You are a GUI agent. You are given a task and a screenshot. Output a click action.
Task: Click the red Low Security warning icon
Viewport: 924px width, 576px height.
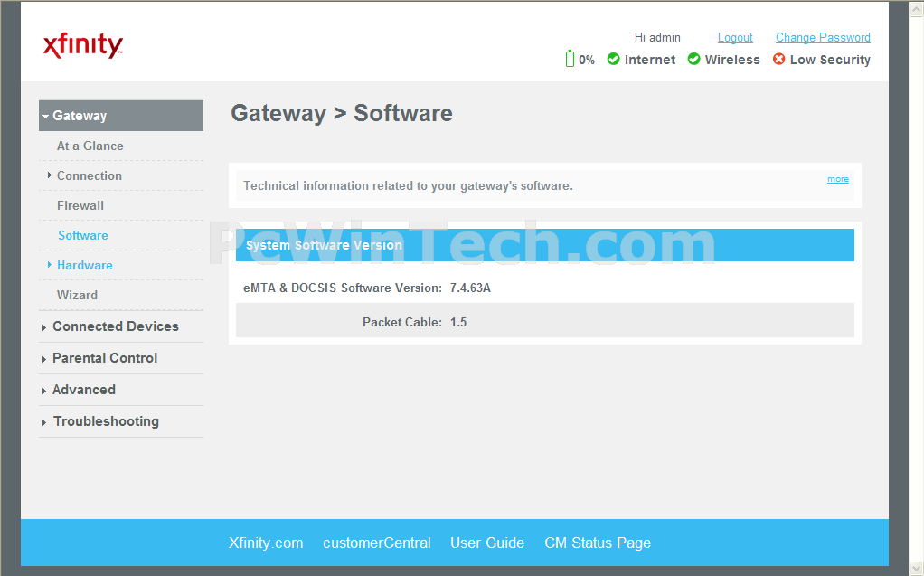point(779,59)
